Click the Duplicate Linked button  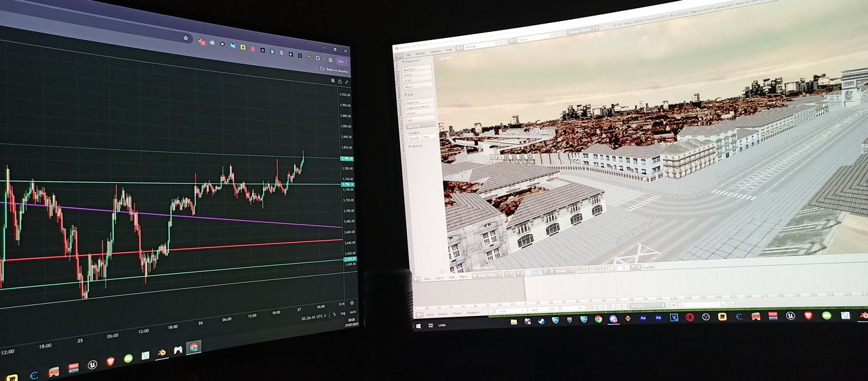(420, 107)
